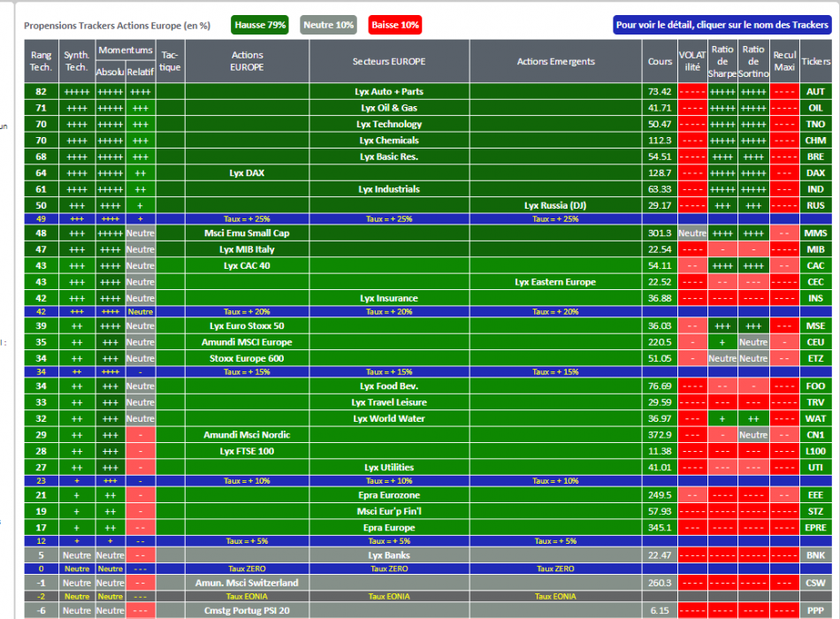The height and width of the screenshot is (619, 840).
Task: Open the Amundi MSCI Europe tracker
Action: 247,342
